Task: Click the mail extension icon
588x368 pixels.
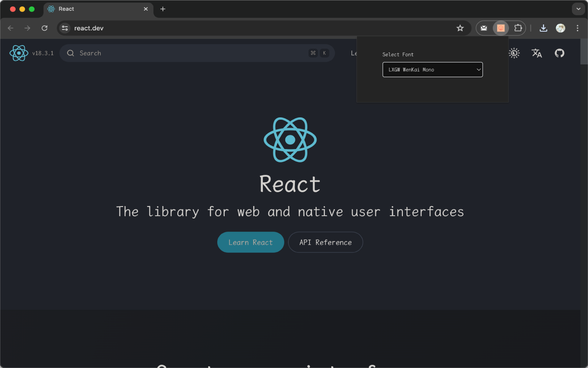Action: [x=484, y=28]
